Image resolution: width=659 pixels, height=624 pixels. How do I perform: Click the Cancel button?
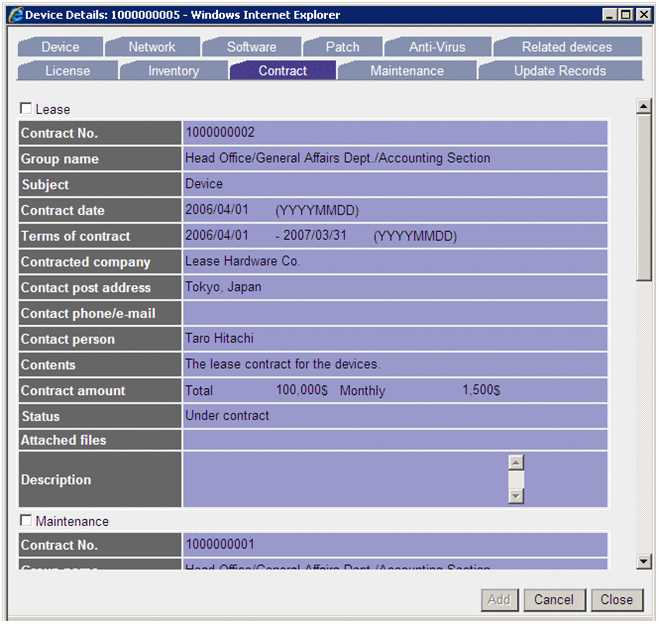554,600
